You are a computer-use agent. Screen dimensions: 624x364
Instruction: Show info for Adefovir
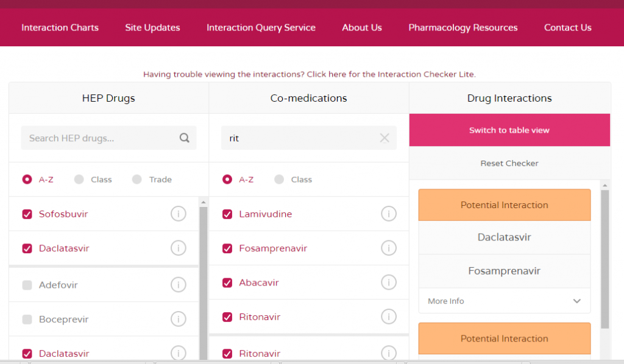[x=178, y=285]
